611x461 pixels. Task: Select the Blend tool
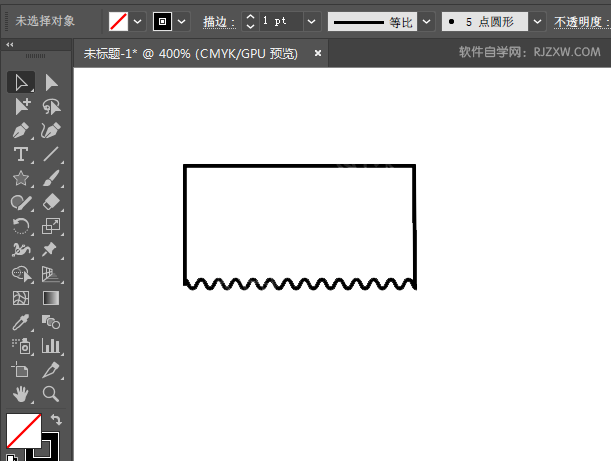tap(51, 322)
